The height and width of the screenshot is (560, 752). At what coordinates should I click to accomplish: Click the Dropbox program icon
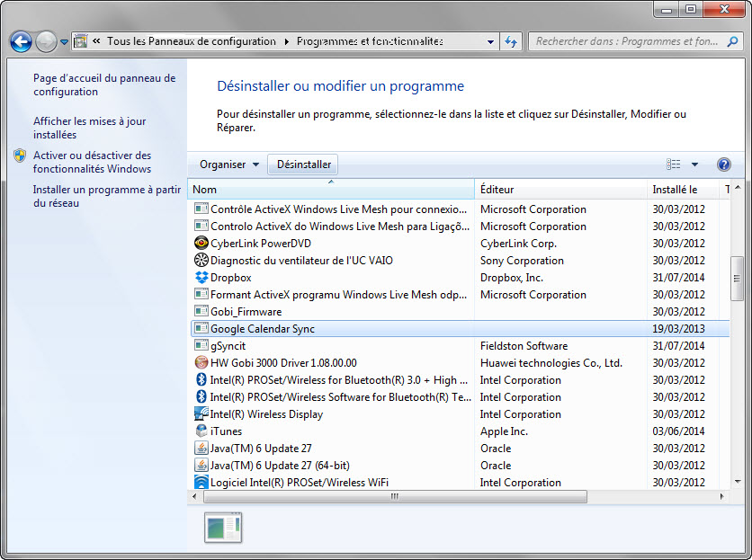[x=201, y=278]
